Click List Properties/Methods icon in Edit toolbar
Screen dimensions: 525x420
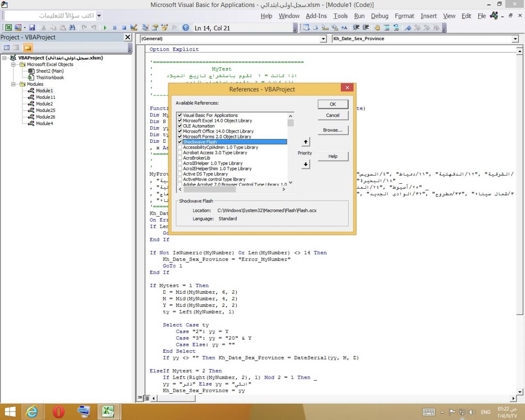(x=306, y=28)
